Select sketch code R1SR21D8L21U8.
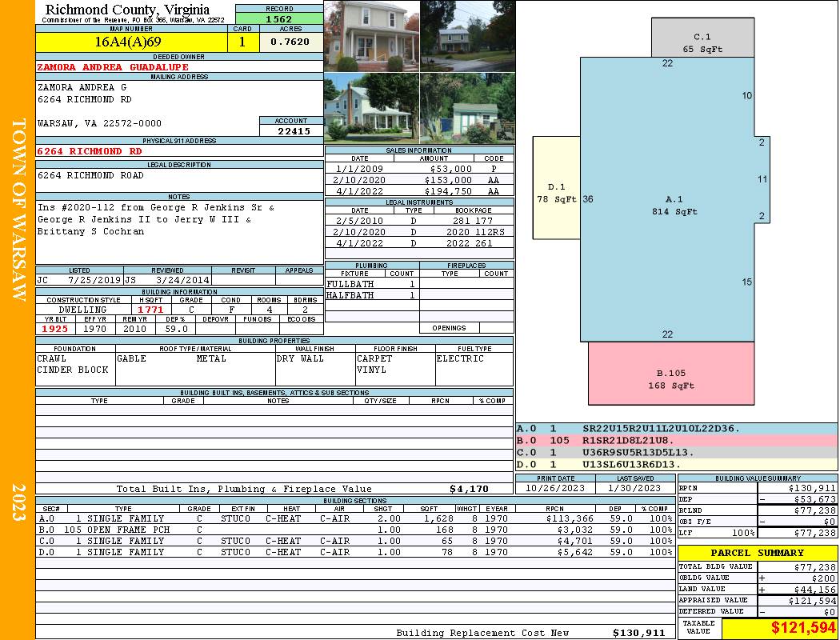Image resolution: width=840 pixels, height=640 pixels. click(x=628, y=440)
